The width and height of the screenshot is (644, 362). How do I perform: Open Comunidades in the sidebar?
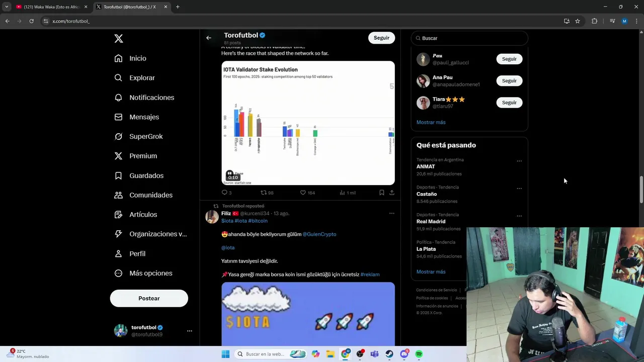[x=143, y=195]
